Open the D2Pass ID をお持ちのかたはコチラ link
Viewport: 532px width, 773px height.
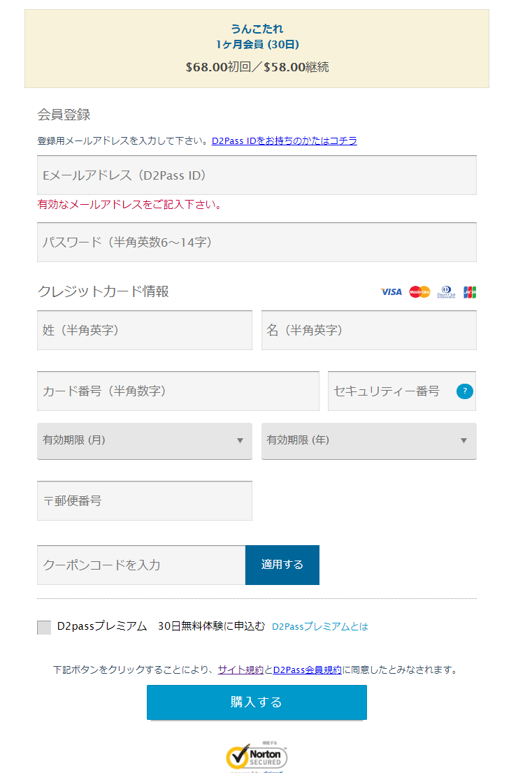pyautogui.click(x=285, y=140)
